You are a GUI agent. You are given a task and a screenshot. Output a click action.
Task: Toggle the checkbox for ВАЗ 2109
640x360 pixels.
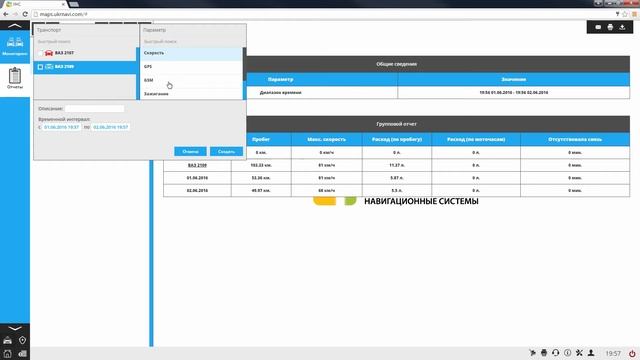(x=40, y=67)
